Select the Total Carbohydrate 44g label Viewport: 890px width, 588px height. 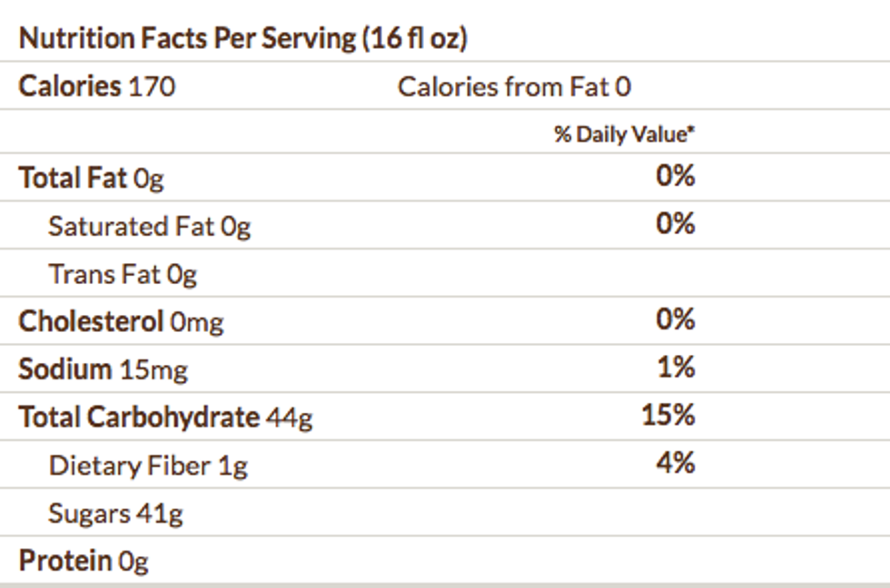165,417
